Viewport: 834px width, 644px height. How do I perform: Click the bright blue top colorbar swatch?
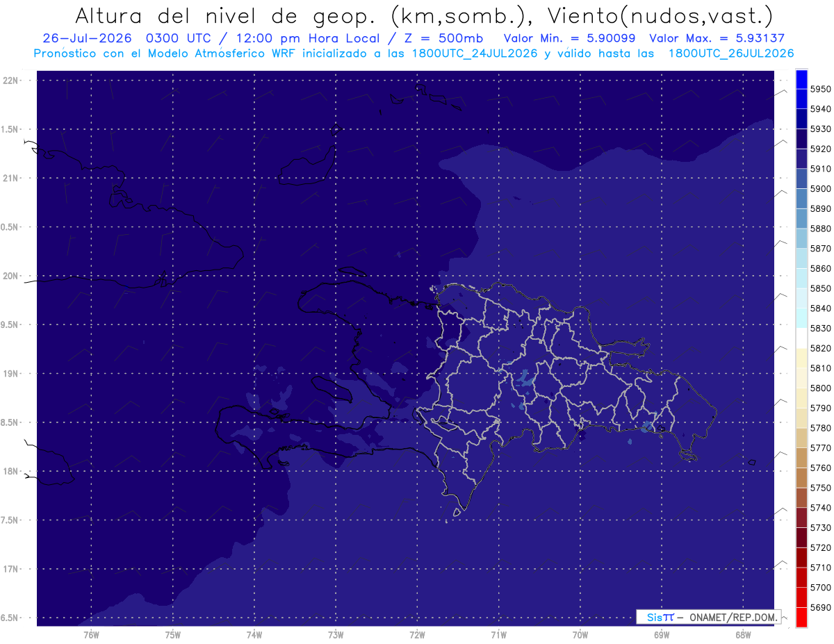[801, 79]
